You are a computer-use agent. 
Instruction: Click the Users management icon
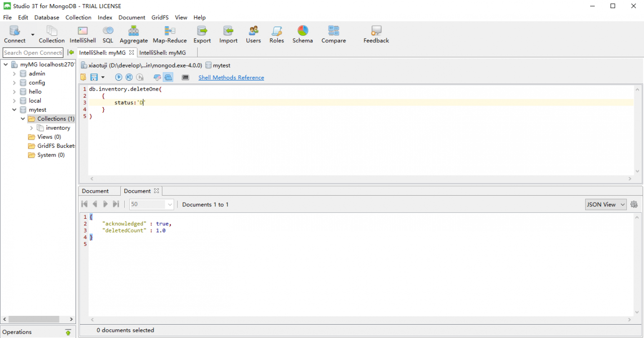tap(253, 34)
